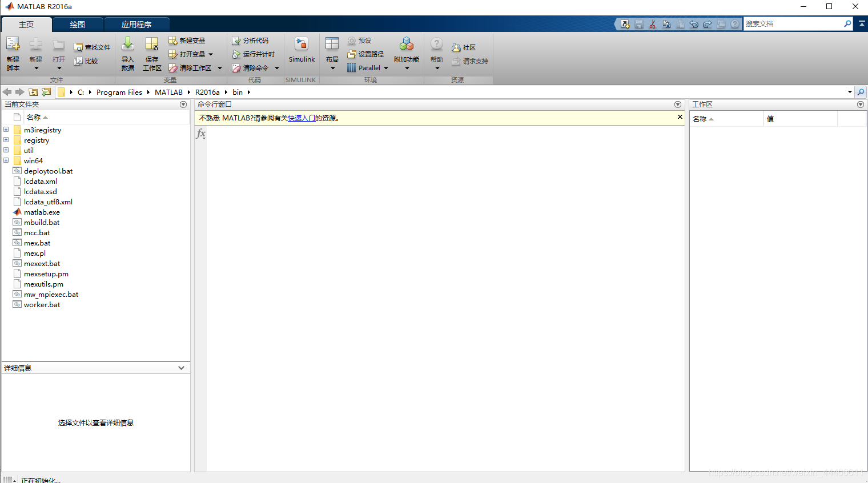Open 社区 (Community)
Image resolution: width=868 pixels, height=483 pixels.
pos(464,47)
